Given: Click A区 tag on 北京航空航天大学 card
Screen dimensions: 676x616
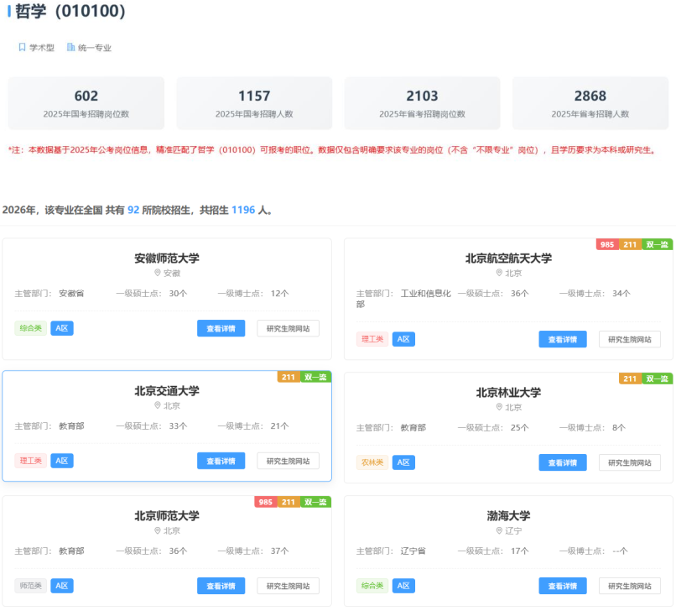Looking at the screenshot, I should (403, 339).
